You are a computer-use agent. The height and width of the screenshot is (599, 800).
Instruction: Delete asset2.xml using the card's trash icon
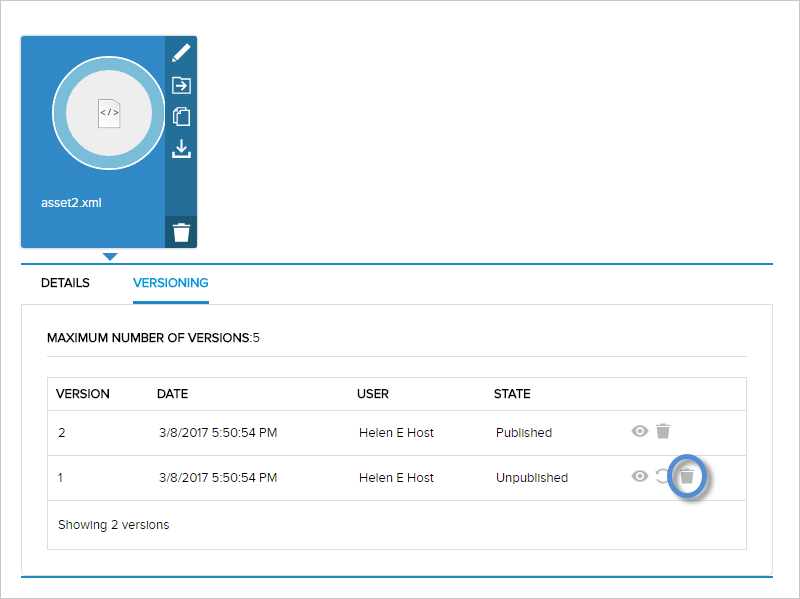[x=181, y=232]
